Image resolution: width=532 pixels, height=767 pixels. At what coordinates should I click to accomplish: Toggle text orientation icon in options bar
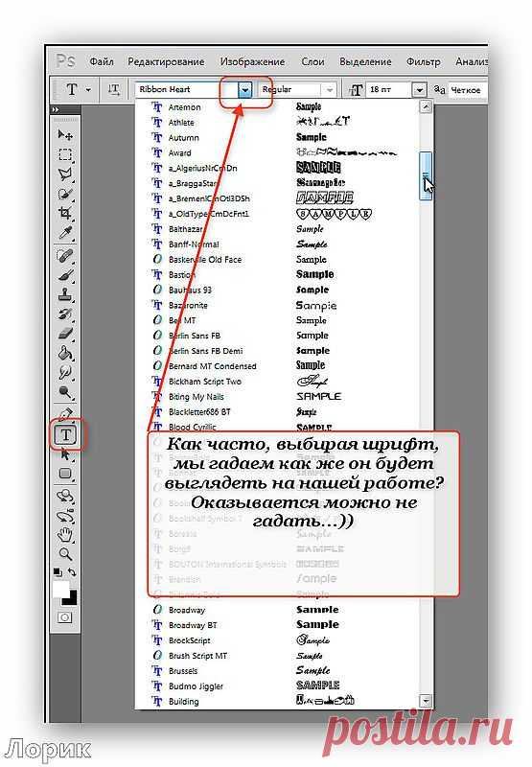[x=113, y=89]
